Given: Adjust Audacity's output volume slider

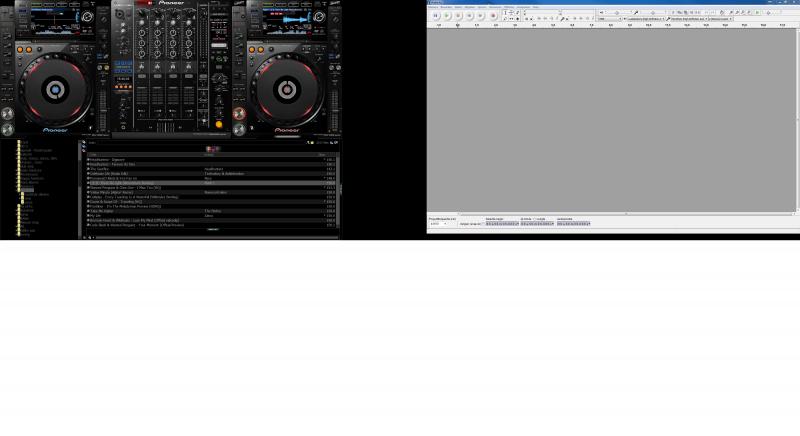Looking at the screenshot, I should pyautogui.click(x=617, y=12).
